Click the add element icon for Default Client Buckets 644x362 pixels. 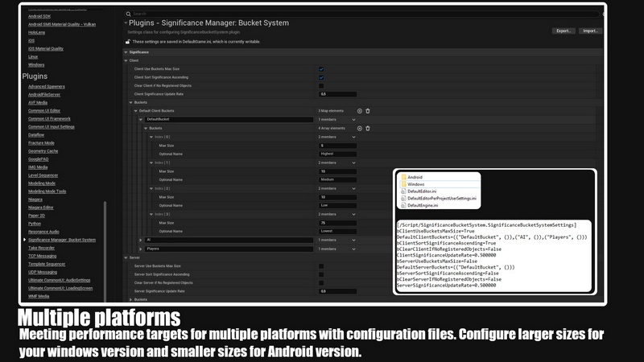(360, 110)
